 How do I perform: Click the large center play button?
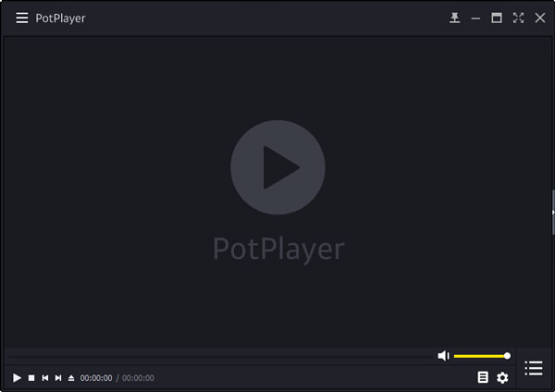pyautogui.click(x=277, y=167)
